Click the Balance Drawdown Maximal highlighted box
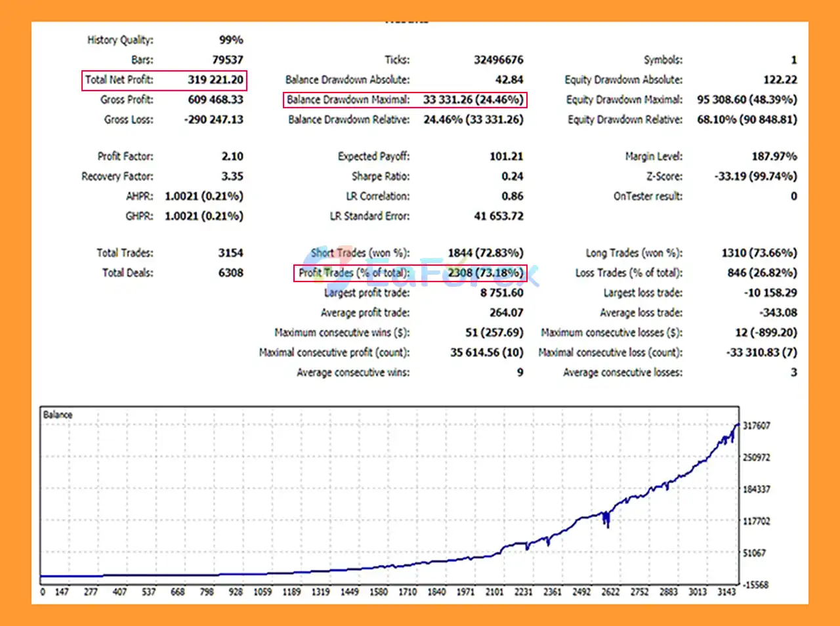840x626 pixels. tap(405, 100)
